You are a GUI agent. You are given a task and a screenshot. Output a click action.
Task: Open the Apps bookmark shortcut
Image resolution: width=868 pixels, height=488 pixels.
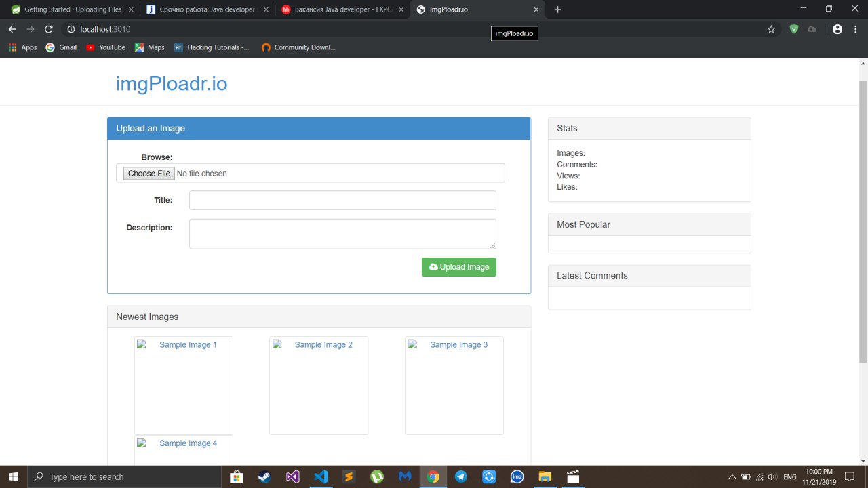(22, 47)
